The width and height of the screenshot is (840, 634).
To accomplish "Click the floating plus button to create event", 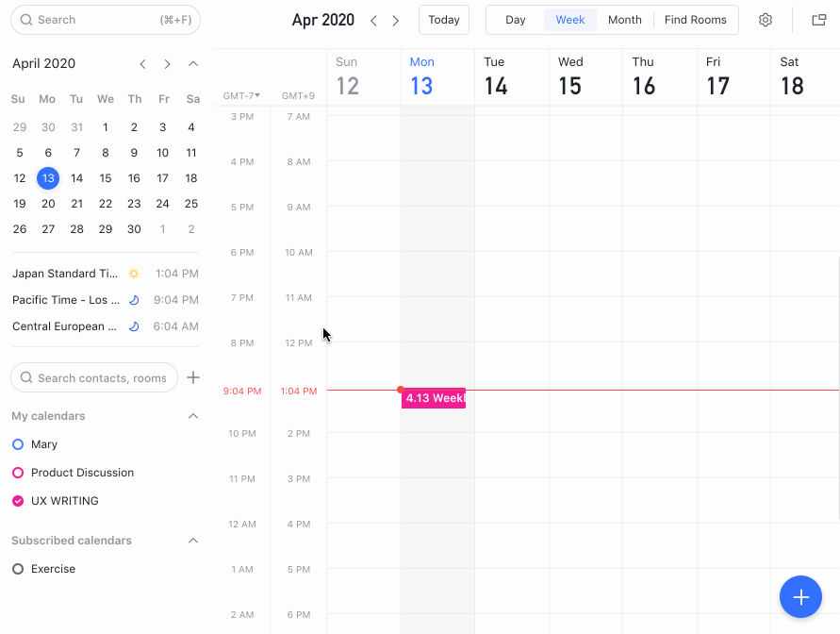I will coord(800,596).
